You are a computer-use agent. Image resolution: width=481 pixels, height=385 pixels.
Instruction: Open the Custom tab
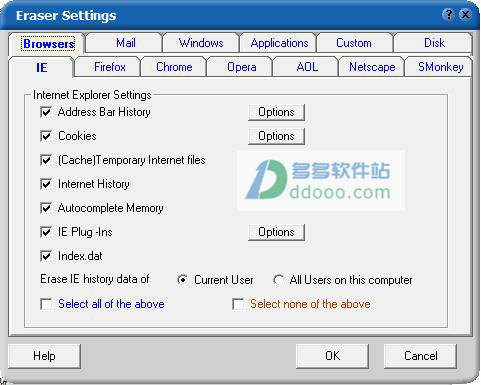pos(354,43)
